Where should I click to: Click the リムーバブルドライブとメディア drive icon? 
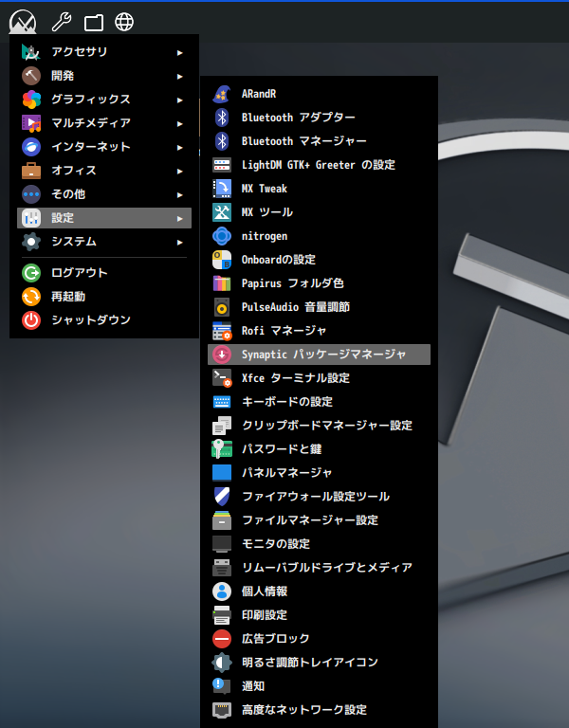[222, 568]
